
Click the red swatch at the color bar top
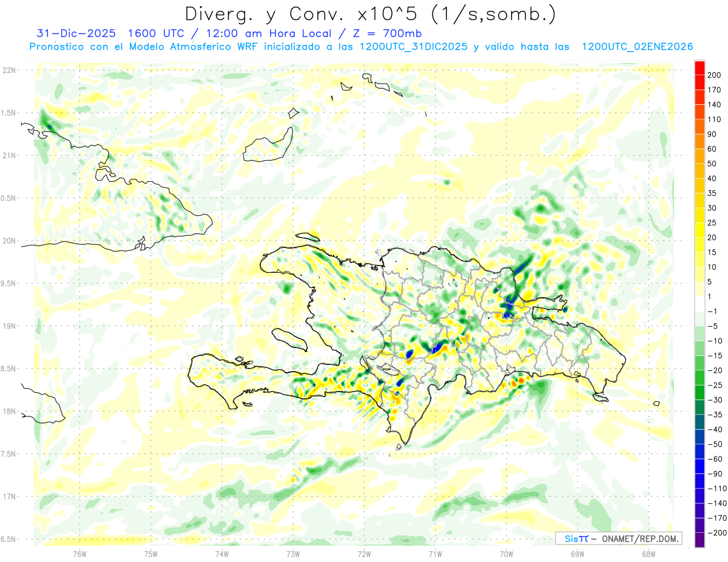point(699,68)
